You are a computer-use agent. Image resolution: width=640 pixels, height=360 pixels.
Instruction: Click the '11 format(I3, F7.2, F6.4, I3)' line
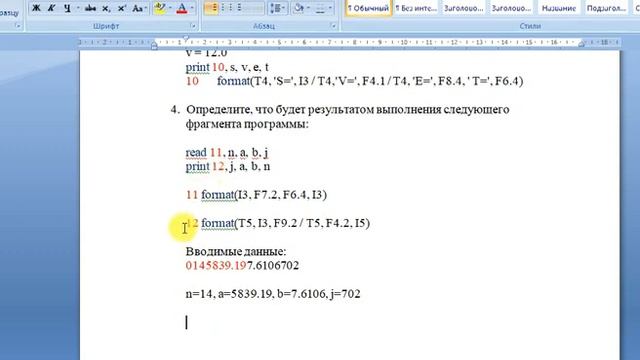(x=256, y=195)
